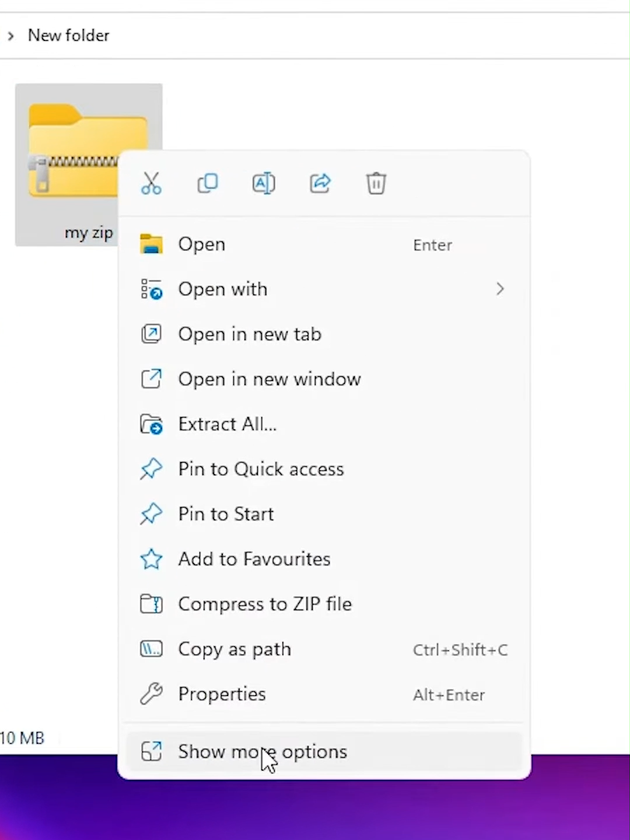Choose Copy as path

(x=324, y=649)
